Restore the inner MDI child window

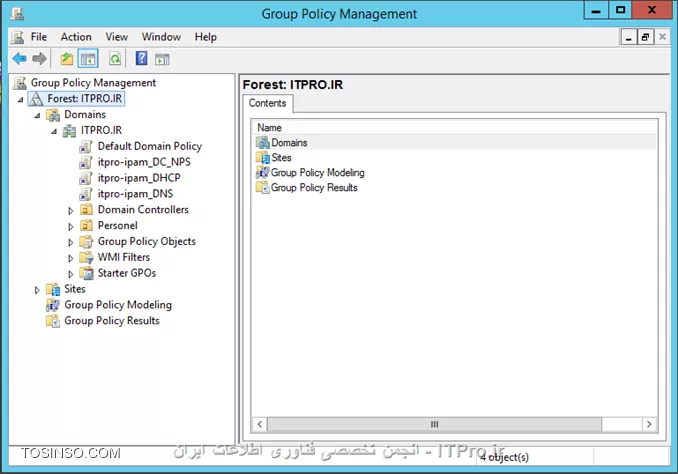click(x=645, y=37)
